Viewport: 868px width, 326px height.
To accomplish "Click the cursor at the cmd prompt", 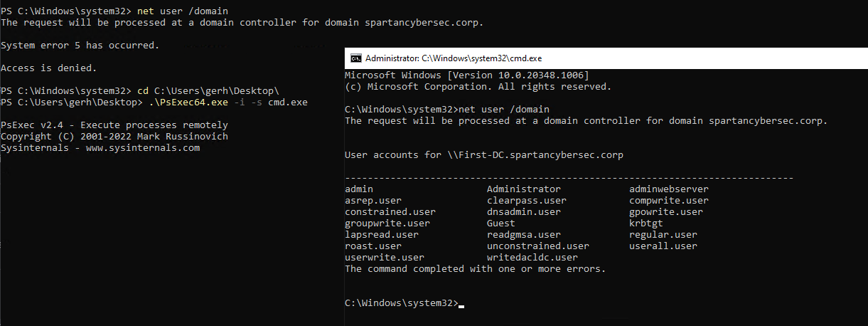I will 461,304.
